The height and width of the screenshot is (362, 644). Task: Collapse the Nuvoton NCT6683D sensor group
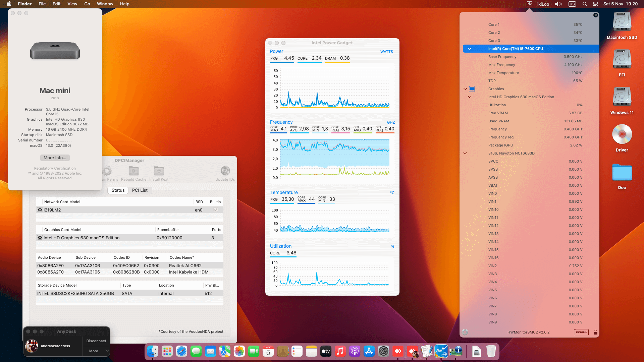[x=465, y=153]
